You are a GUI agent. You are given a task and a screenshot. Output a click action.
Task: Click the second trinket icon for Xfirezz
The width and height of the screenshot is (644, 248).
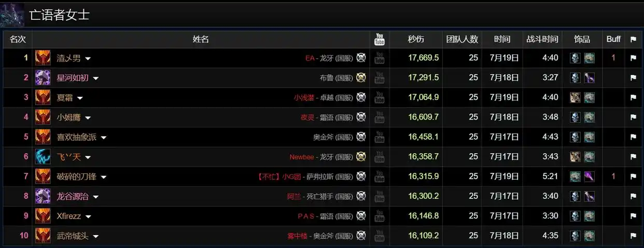pos(589,216)
